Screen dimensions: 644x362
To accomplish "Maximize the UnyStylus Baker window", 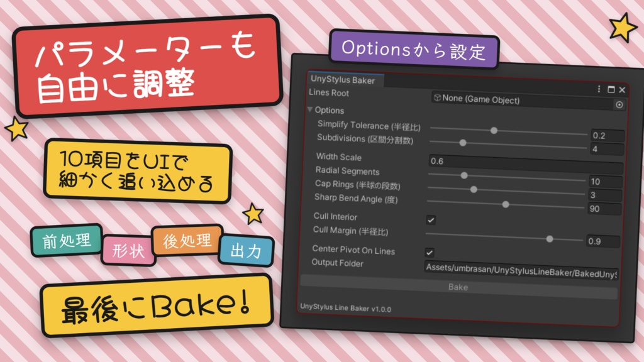I will click(611, 89).
